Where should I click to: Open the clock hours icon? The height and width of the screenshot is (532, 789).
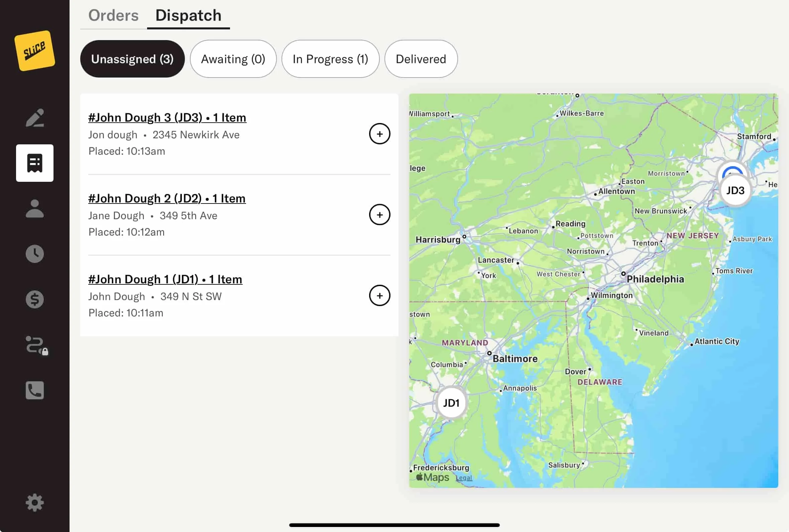coord(35,254)
